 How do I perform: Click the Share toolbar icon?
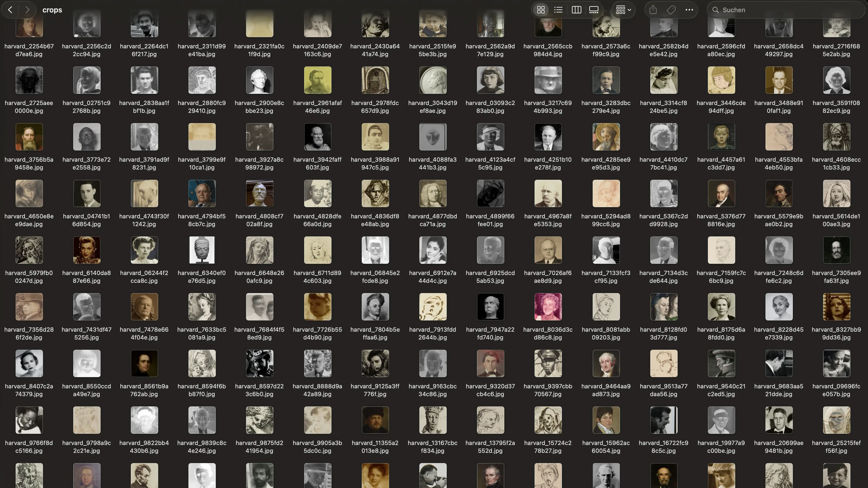pyautogui.click(x=653, y=10)
